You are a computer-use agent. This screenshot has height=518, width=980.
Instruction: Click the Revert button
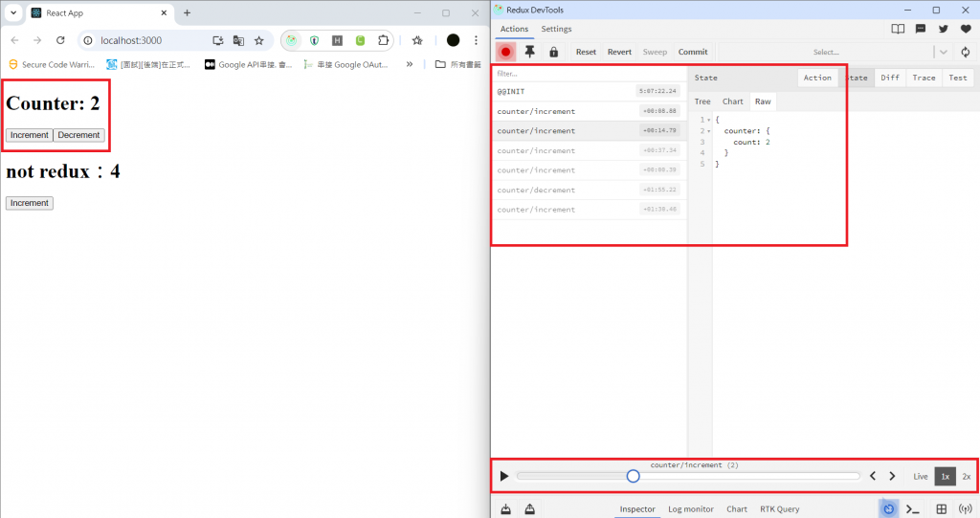tap(619, 52)
